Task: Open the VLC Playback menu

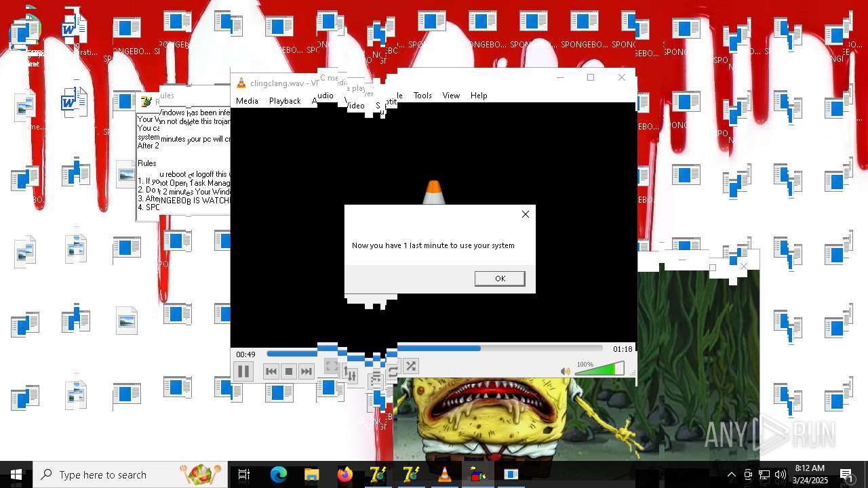Action: (x=285, y=100)
